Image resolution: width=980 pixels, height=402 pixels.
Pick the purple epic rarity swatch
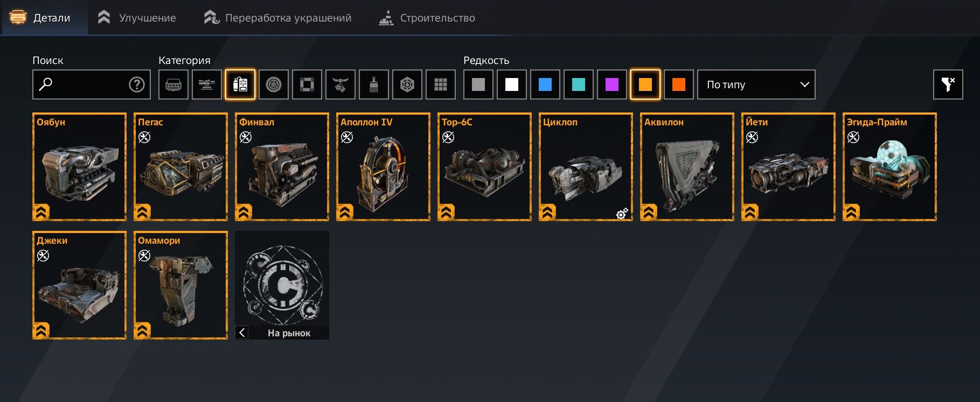click(x=612, y=84)
